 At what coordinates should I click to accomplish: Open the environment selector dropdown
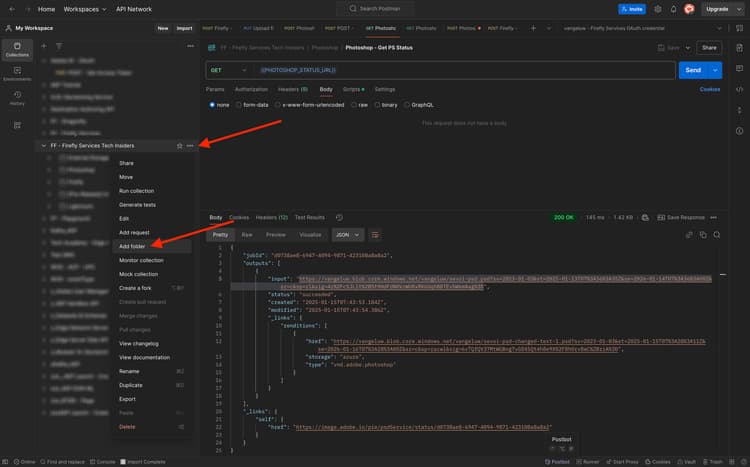pos(642,28)
